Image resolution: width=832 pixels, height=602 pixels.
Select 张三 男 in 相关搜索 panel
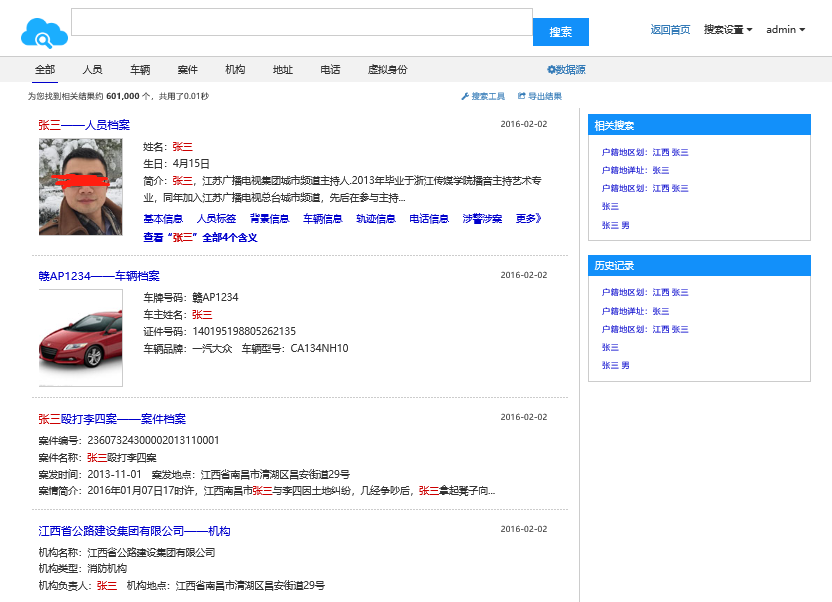616,226
